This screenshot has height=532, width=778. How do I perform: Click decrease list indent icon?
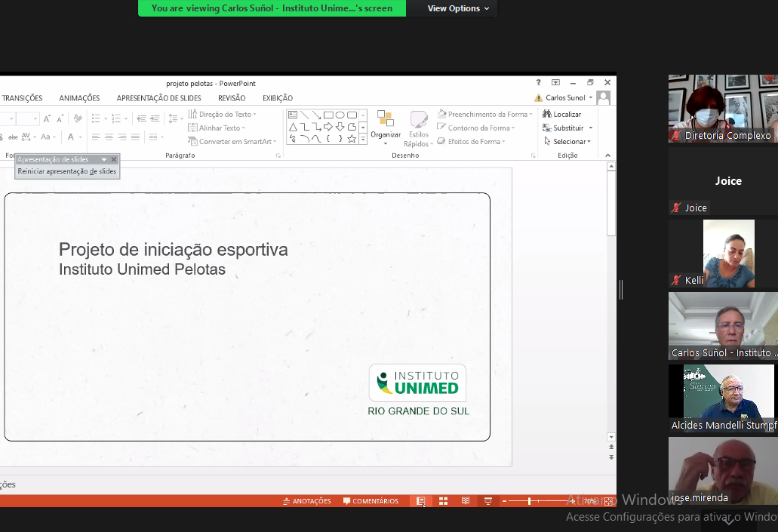click(141, 118)
